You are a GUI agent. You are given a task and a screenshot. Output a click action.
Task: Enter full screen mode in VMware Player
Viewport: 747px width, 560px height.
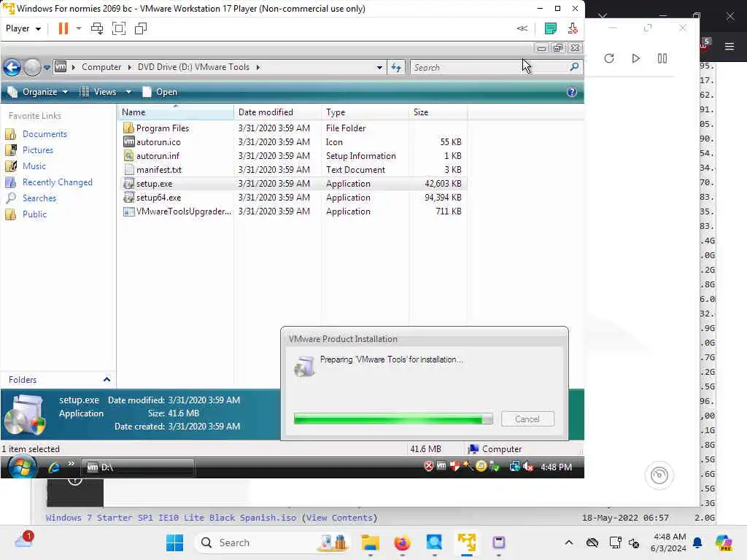coord(119,28)
